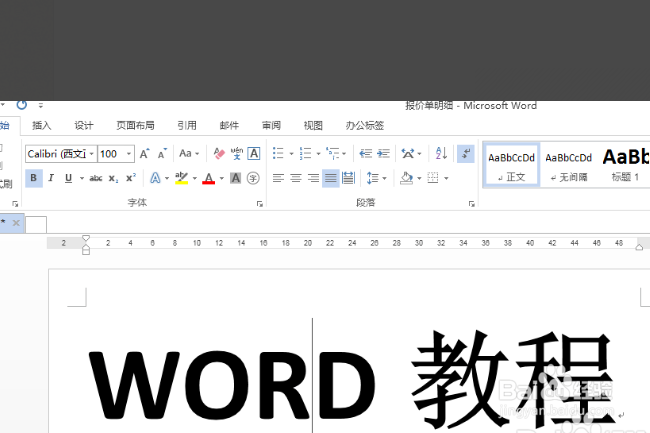Open Asian Layout icon

coord(408,154)
